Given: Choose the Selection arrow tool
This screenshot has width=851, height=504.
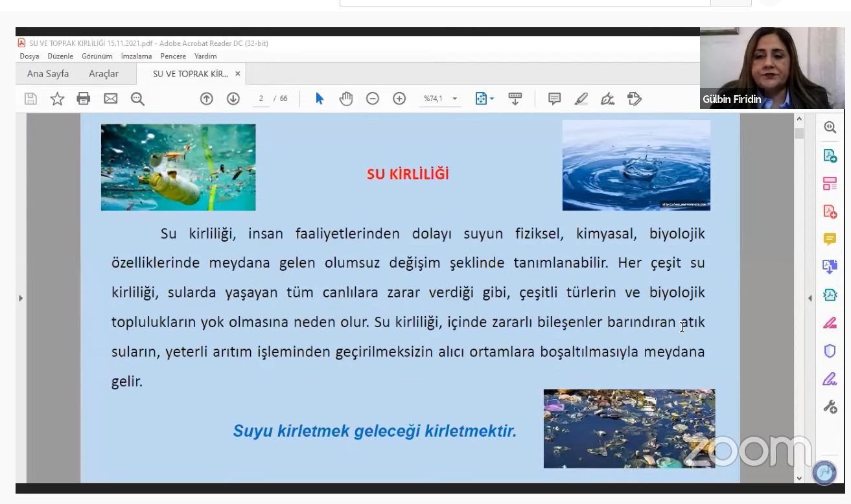Looking at the screenshot, I should tap(319, 98).
